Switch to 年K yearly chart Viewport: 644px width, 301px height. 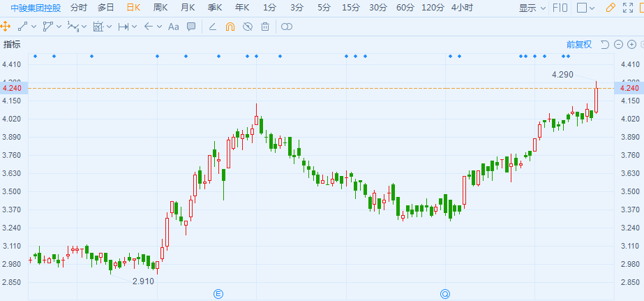242,8
